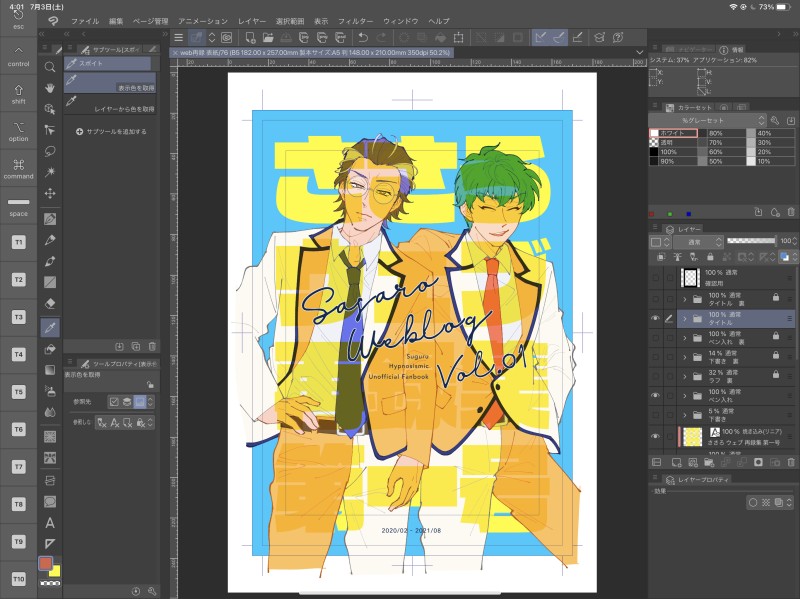
Task: Click the layer opacity slider
Action: 751,241
